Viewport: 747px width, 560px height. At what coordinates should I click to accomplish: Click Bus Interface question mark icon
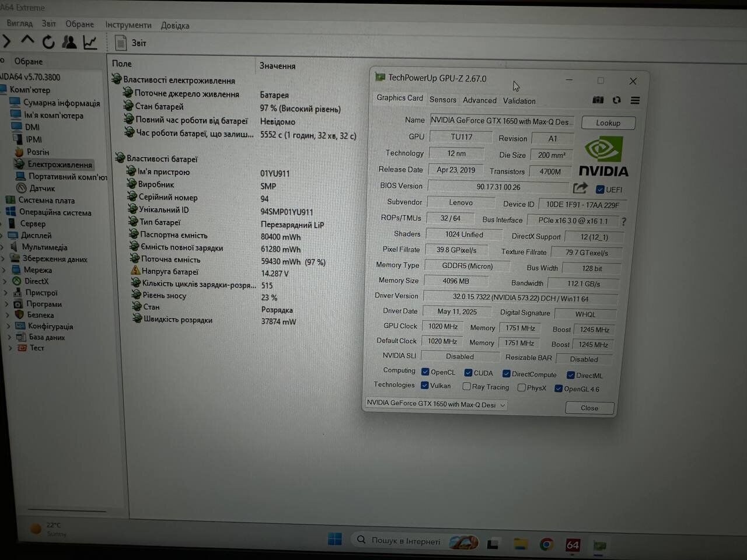624,222
